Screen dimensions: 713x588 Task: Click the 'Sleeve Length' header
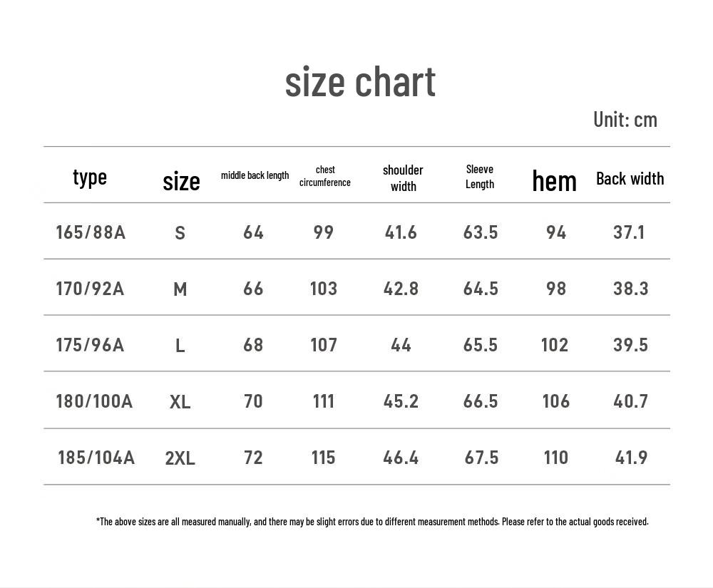[x=480, y=177]
